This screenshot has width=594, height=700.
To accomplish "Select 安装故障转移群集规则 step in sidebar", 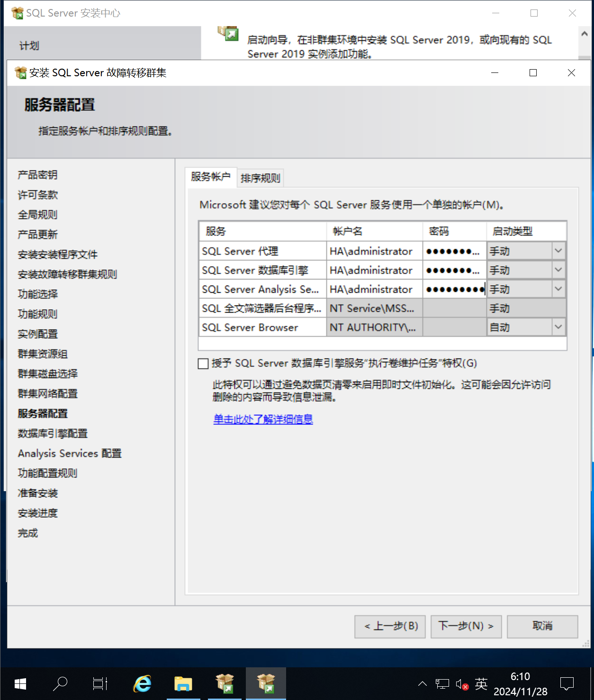I will pyautogui.click(x=67, y=274).
